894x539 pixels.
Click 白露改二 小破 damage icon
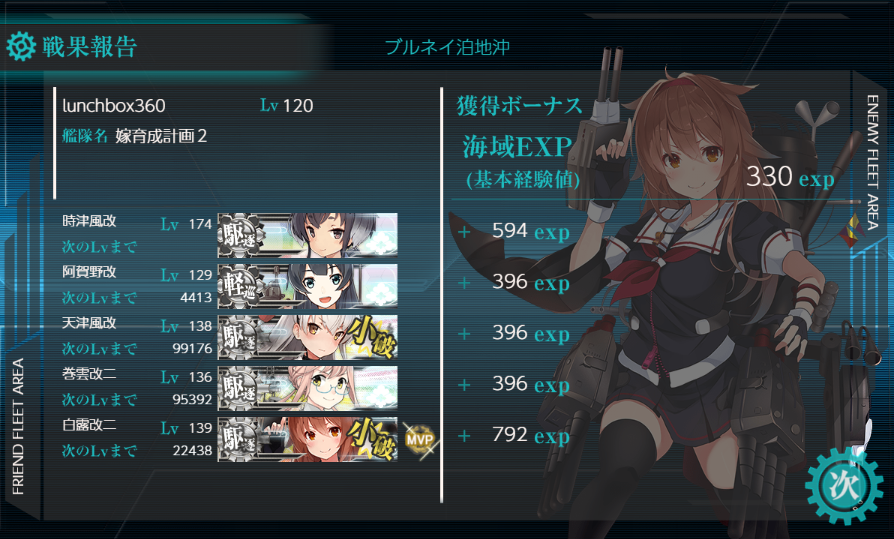click(x=373, y=439)
